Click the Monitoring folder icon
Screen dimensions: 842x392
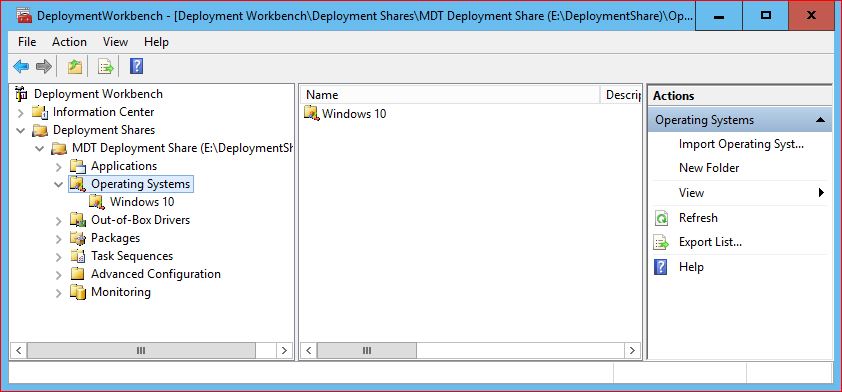78,292
